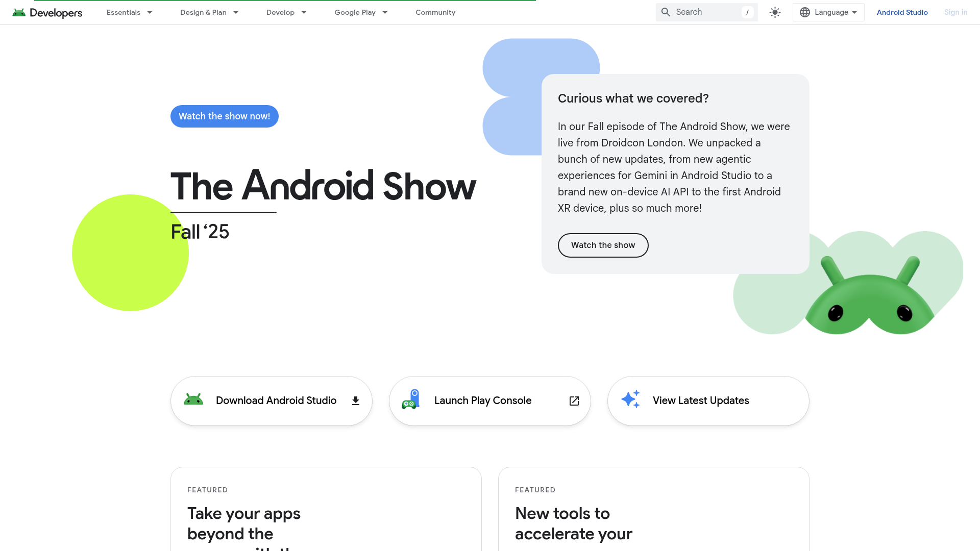
Task: Select the Play Console controller icon
Action: pos(411,400)
